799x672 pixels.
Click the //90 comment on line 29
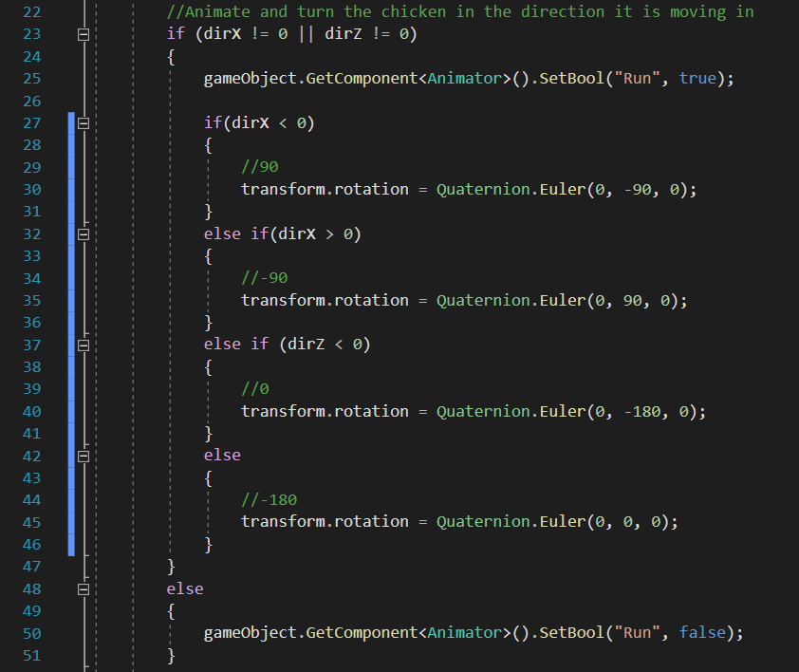tap(259, 166)
